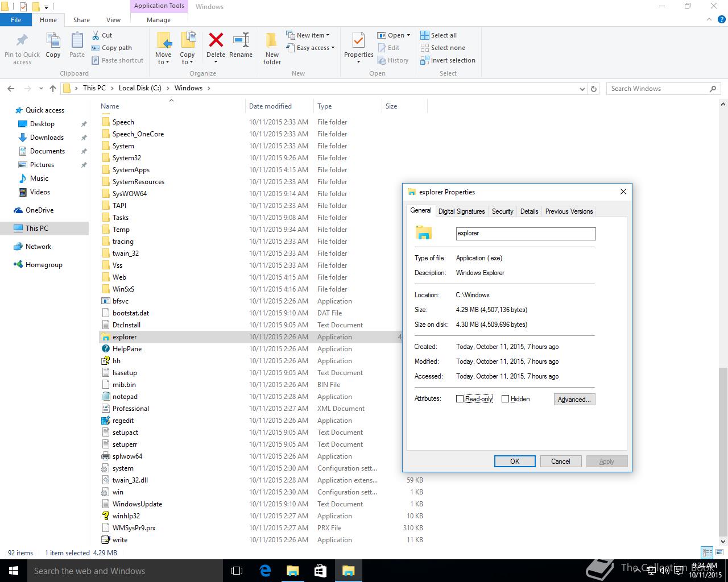Select the HelpPane application file
This screenshot has height=582, width=728.
[x=127, y=349]
